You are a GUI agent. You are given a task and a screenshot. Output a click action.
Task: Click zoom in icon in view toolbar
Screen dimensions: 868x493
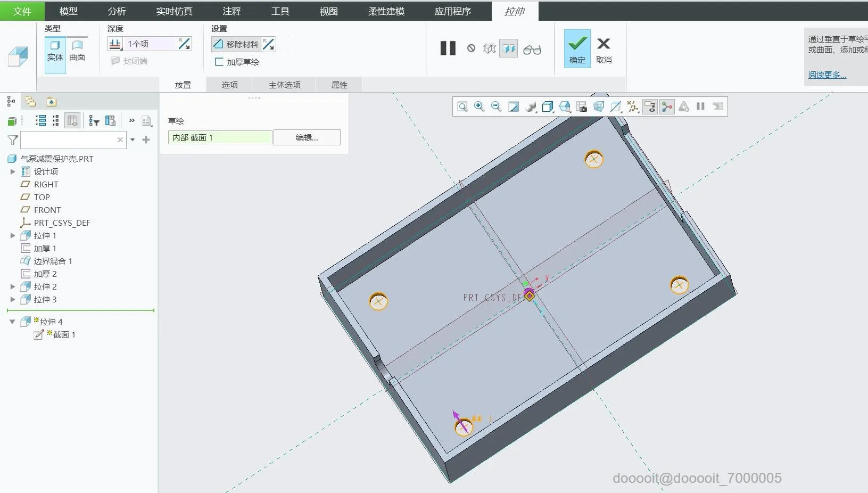[479, 106]
